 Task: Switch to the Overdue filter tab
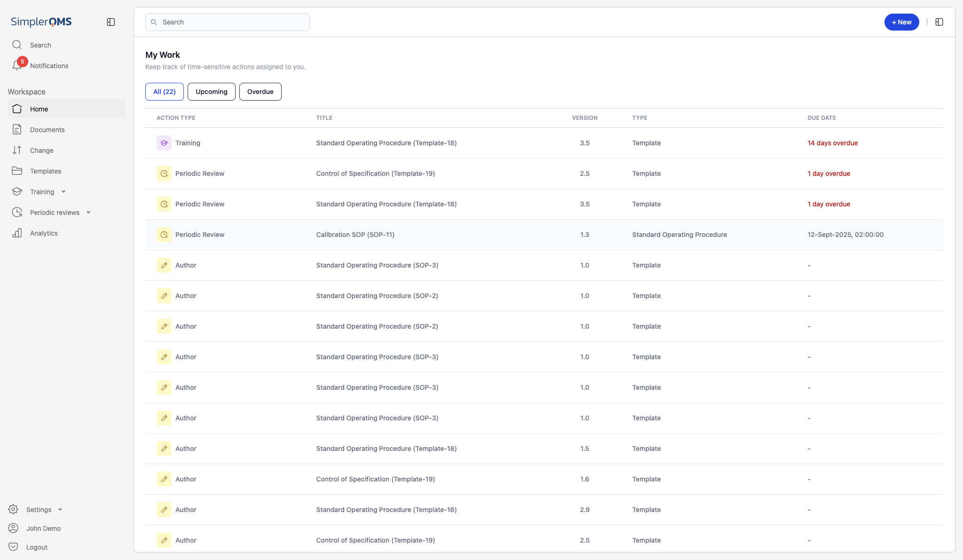(260, 92)
